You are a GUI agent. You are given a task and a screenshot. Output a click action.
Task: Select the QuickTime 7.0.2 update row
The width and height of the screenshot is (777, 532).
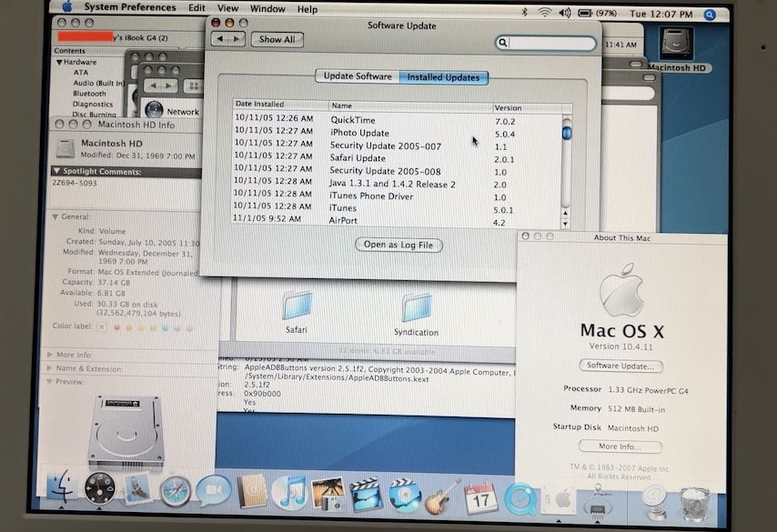(398, 120)
